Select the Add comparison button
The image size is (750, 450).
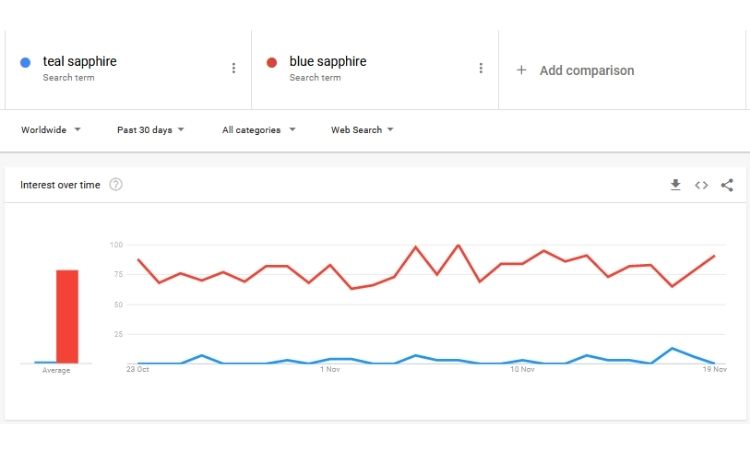point(575,70)
